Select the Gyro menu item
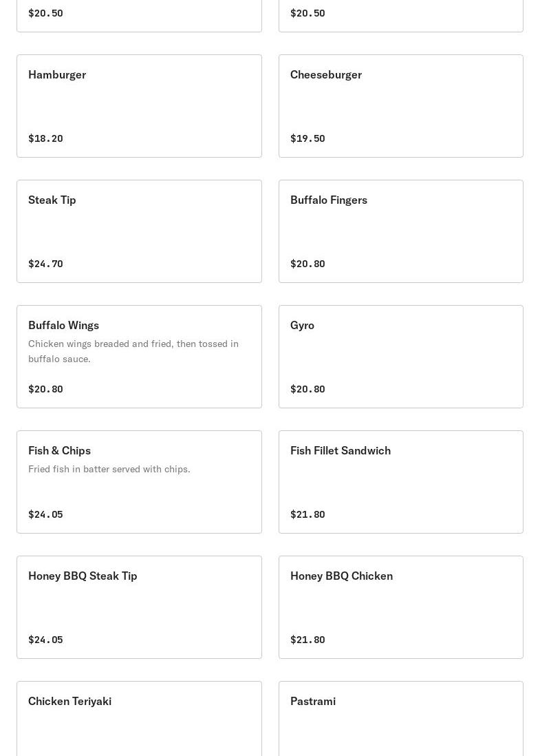This screenshot has height=756, width=540. click(x=401, y=357)
